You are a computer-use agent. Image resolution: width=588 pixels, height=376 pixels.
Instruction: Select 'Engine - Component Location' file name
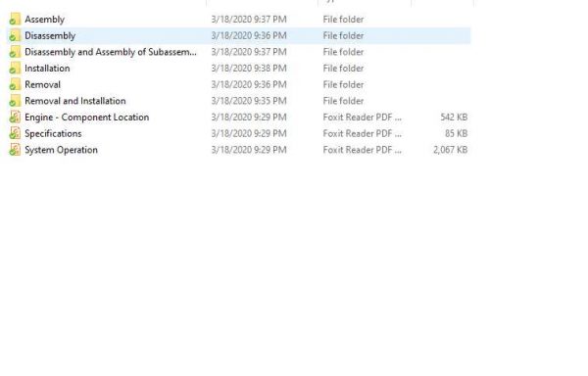pos(86,117)
